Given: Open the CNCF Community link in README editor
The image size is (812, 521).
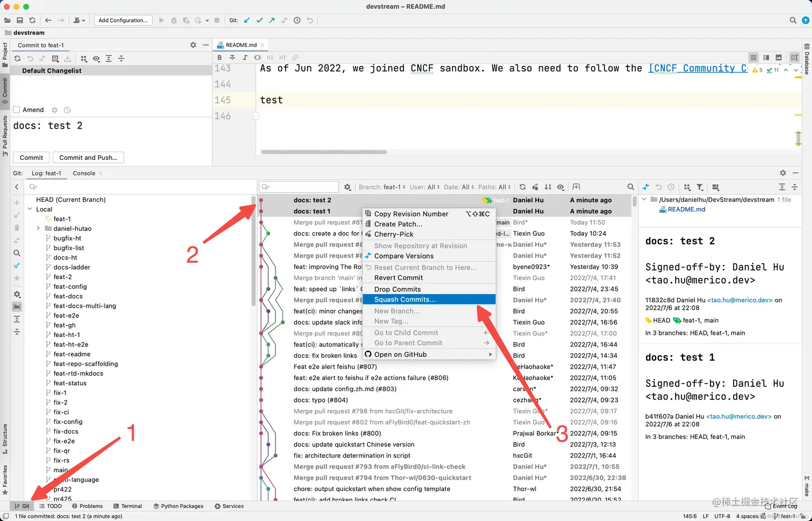Looking at the screenshot, I should 698,68.
